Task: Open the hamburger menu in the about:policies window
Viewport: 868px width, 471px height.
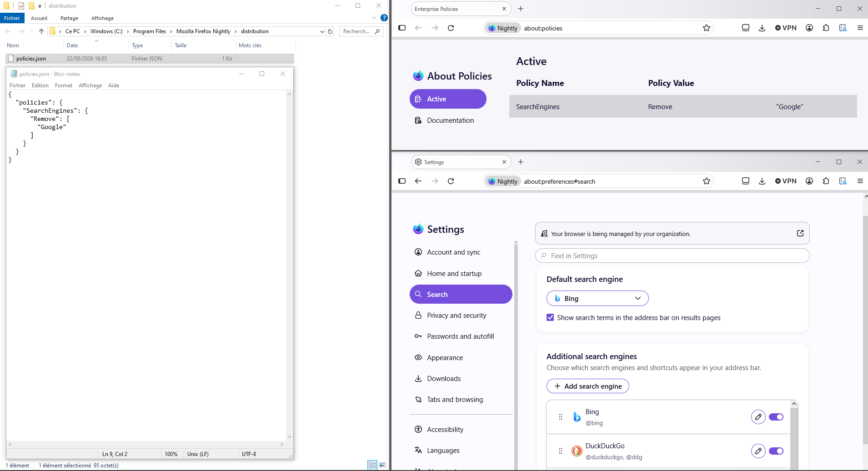Action: pos(860,28)
